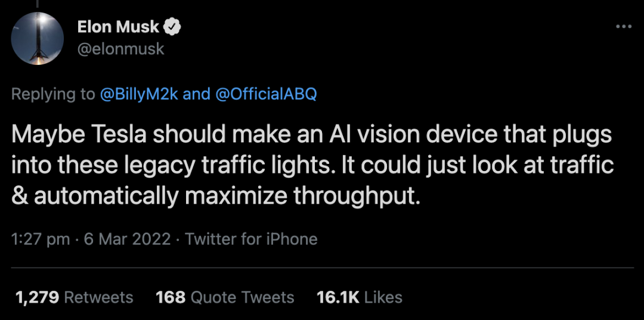644x320 pixels.
Task: View the 16.1K Likes list
Action: click(x=360, y=297)
